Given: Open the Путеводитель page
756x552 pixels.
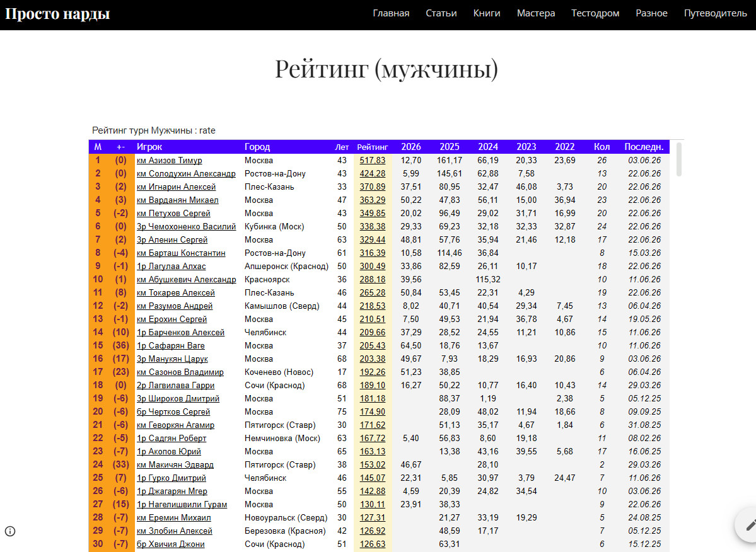Looking at the screenshot, I should 715,13.
